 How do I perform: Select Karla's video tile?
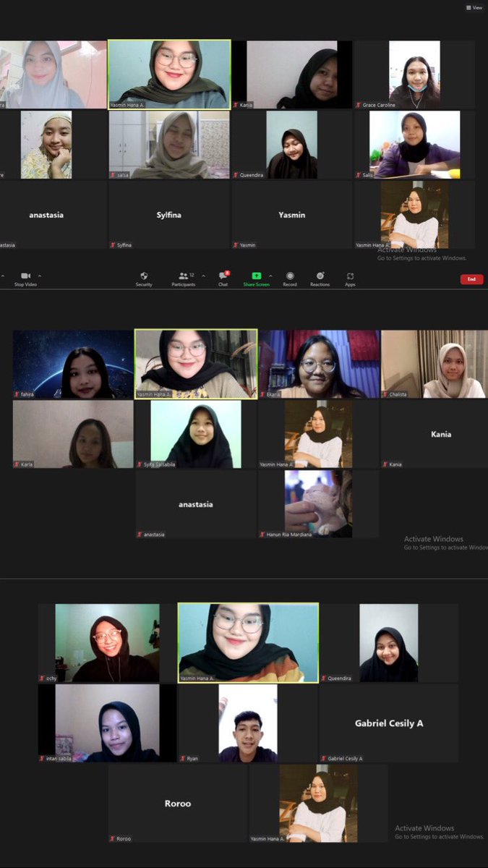[73, 434]
